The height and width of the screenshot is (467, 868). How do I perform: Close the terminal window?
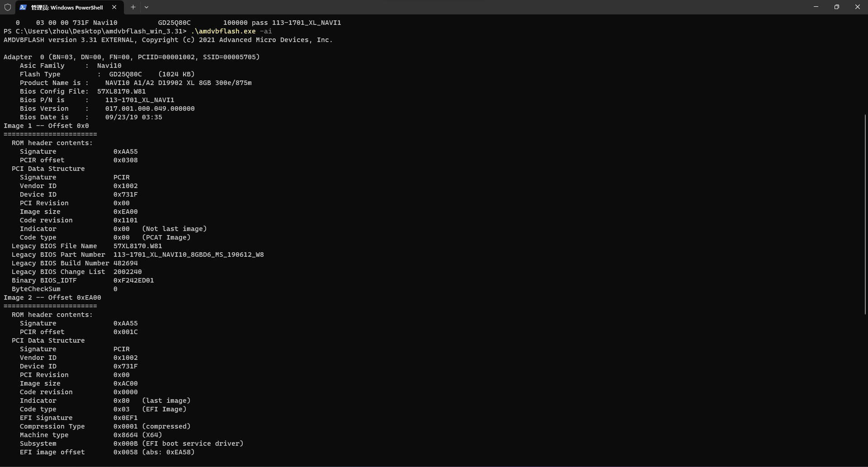point(857,7)
